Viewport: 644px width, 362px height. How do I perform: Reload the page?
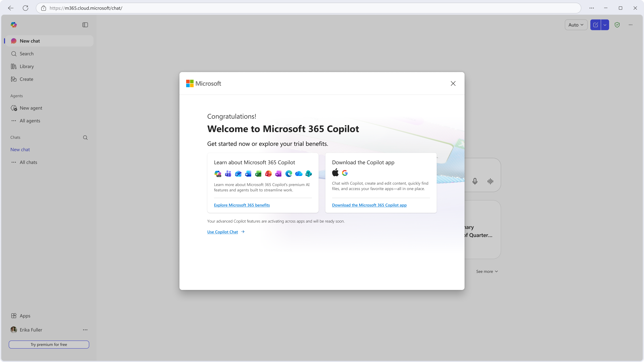tap(25, 8)
